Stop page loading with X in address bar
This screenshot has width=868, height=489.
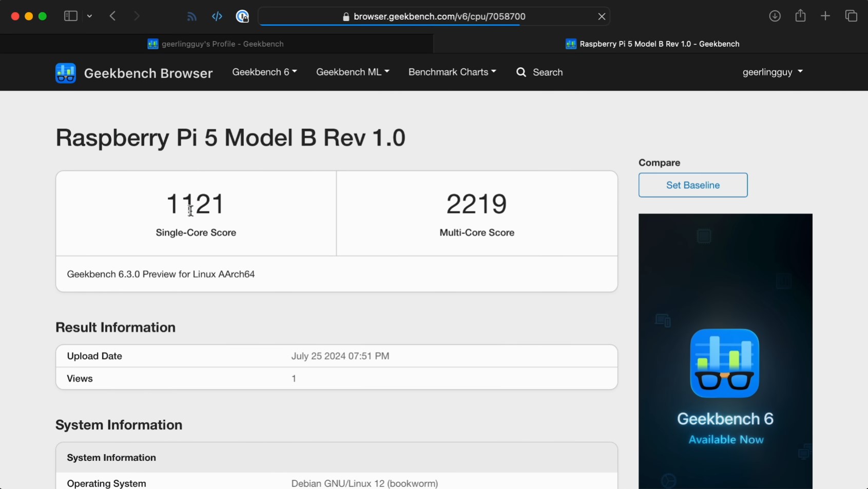click(602, 16)
